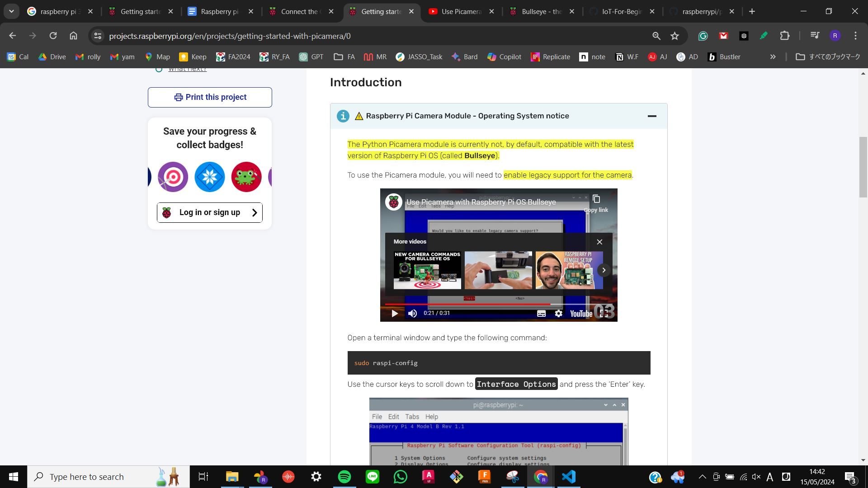The image size is (868, 488).
Task: Open video settings gear icon
Action: click(x=559, y=313)
